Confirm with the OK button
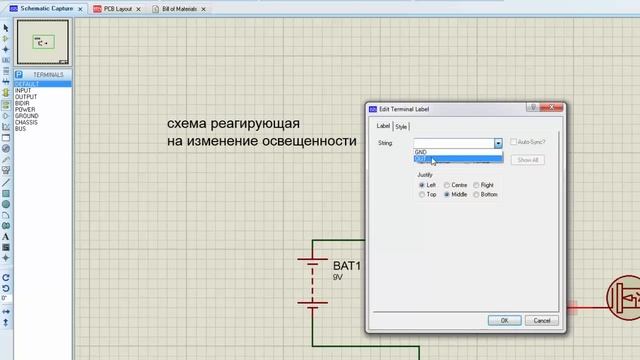 point(504,320)
